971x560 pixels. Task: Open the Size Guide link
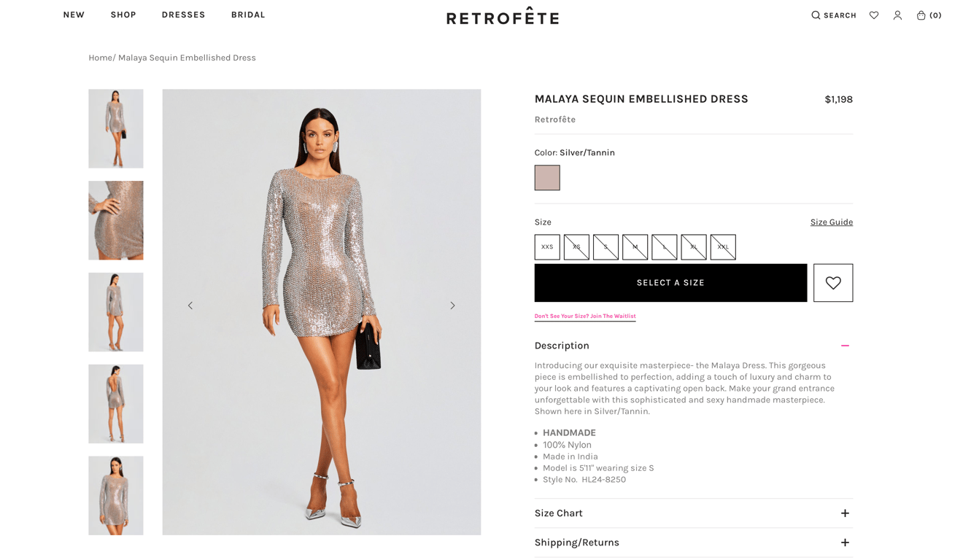pos(832,222)
